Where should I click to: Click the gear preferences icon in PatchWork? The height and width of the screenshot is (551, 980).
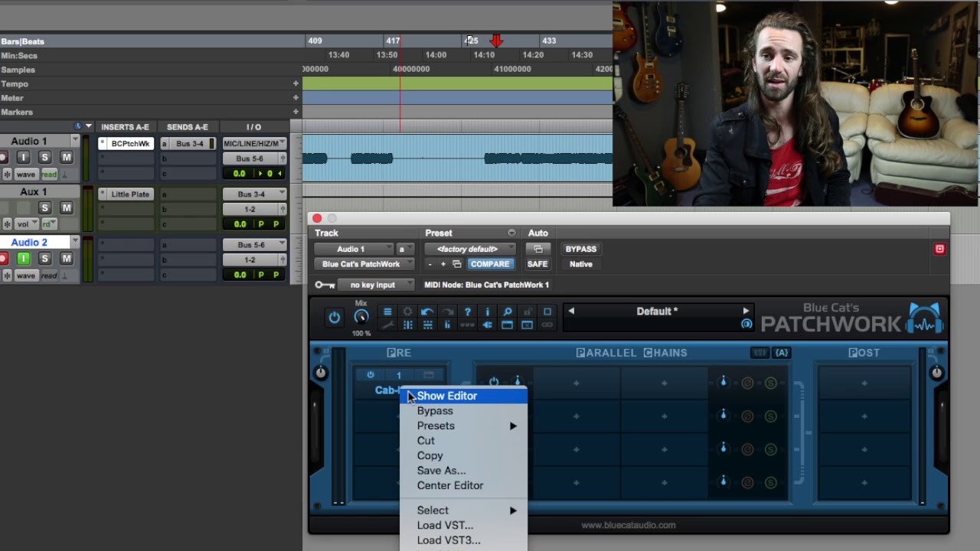[407, 311]
